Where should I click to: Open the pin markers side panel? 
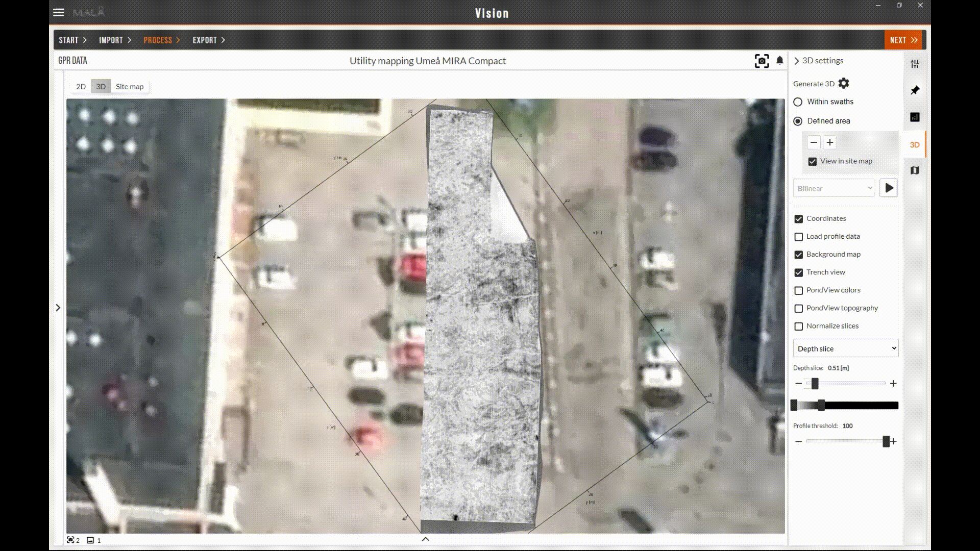tap(915, 90)
